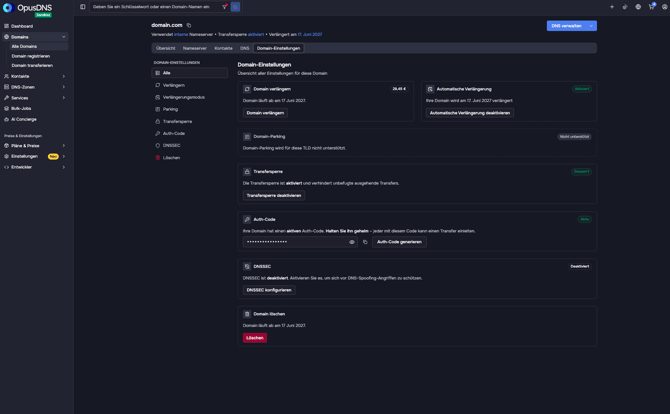Screen dimensions: 670x414
Task: Click the Gesperrt status badge
Action: pos(582,171)
